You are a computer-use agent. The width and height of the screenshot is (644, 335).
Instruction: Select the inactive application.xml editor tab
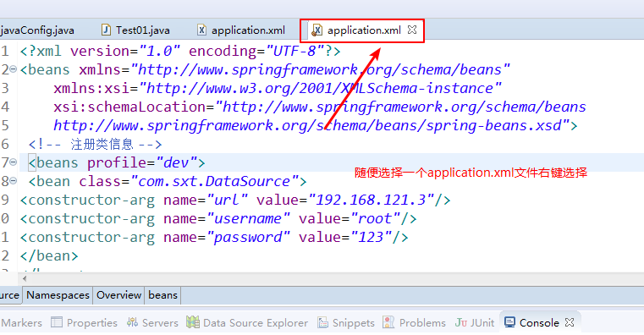coord(241,30)
